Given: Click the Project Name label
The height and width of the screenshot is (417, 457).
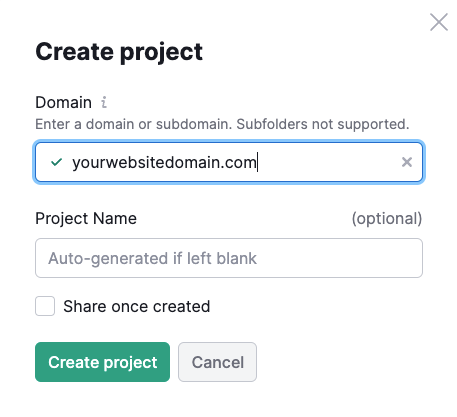Looking at the screenshot, I should pyautogui.click(x=86, y=219).
